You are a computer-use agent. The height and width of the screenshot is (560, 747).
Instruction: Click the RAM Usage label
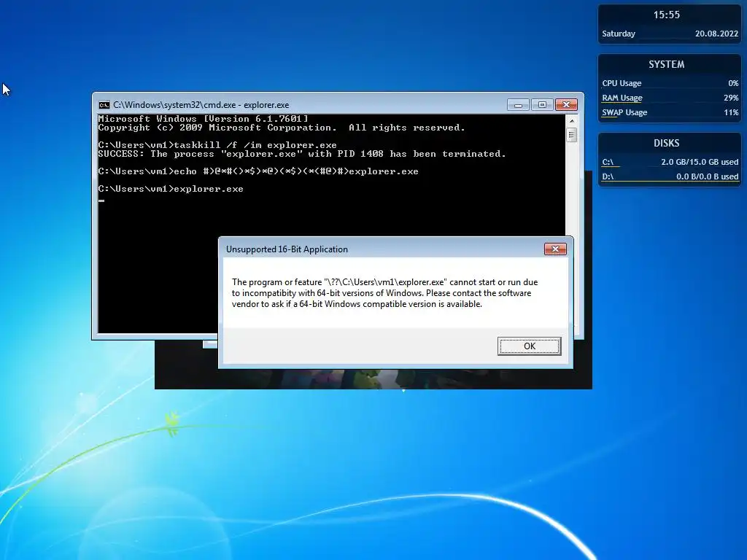pos(622,98)
